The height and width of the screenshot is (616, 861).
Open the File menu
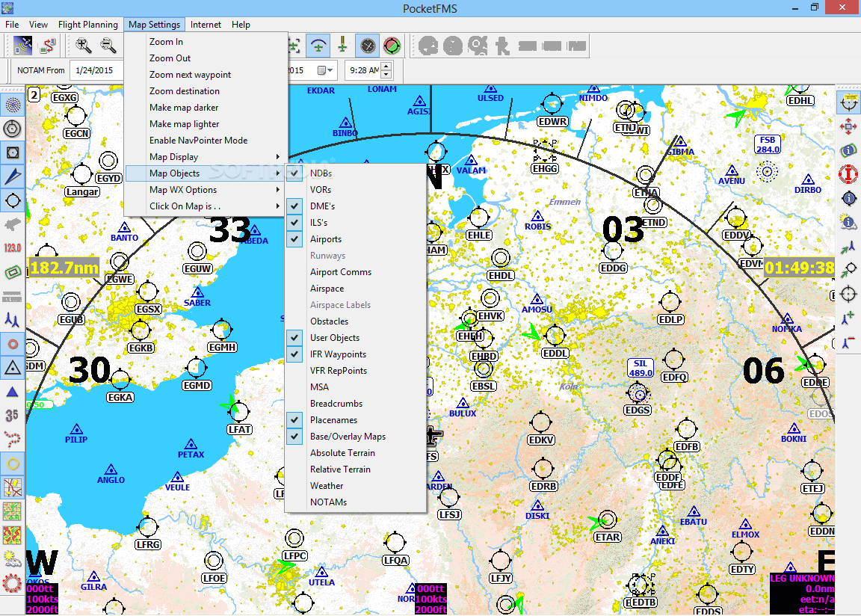[x=12, y=24]
